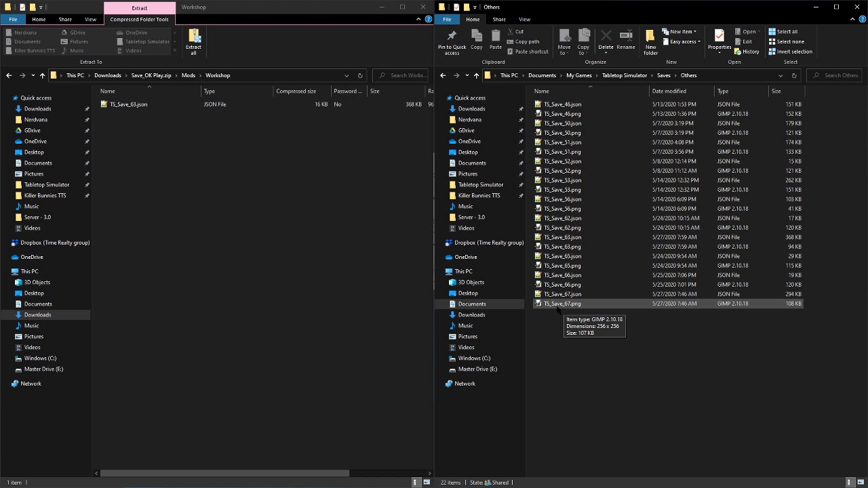Select TS_Save_52.png in Others window
The width and height of the screenshot is (868, 488).
[x=562, y=171]
